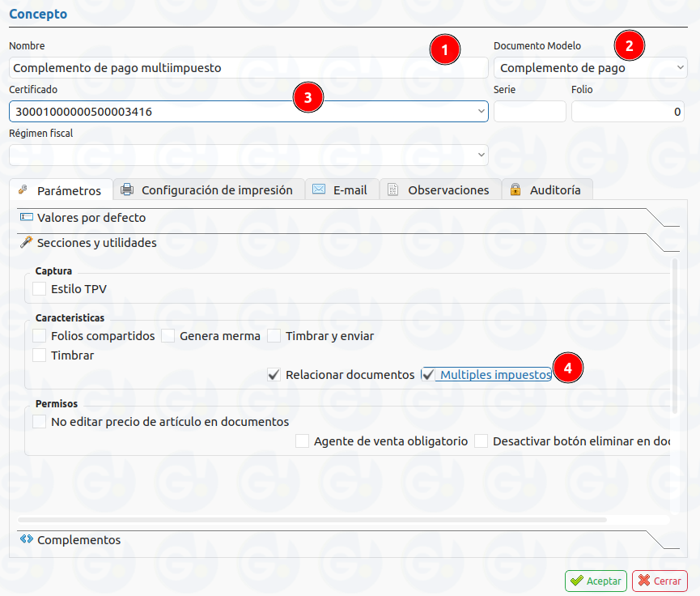Click into the Nombre text field
This screenshot has height=596, width=700.
point(248,68)
